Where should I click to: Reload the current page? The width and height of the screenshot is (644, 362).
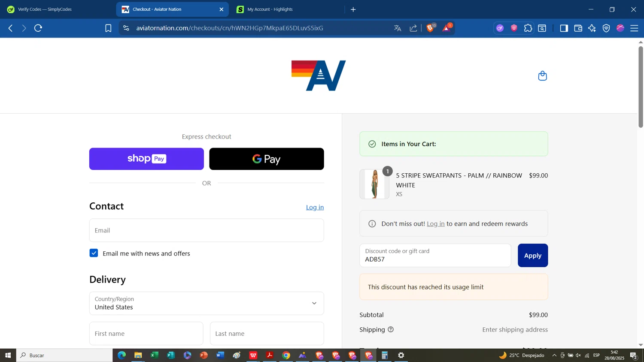coord(38,28)
